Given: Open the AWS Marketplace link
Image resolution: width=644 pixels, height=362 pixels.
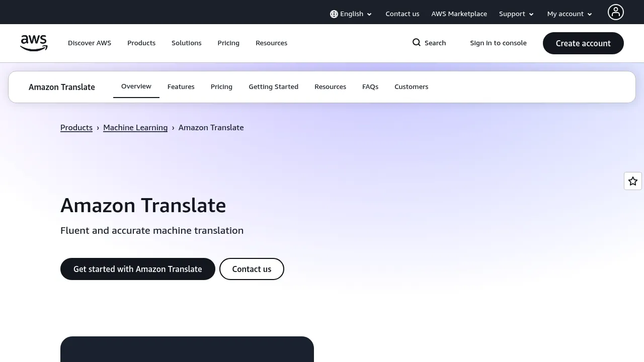Looking at the screenshot, I should (459, 14).
